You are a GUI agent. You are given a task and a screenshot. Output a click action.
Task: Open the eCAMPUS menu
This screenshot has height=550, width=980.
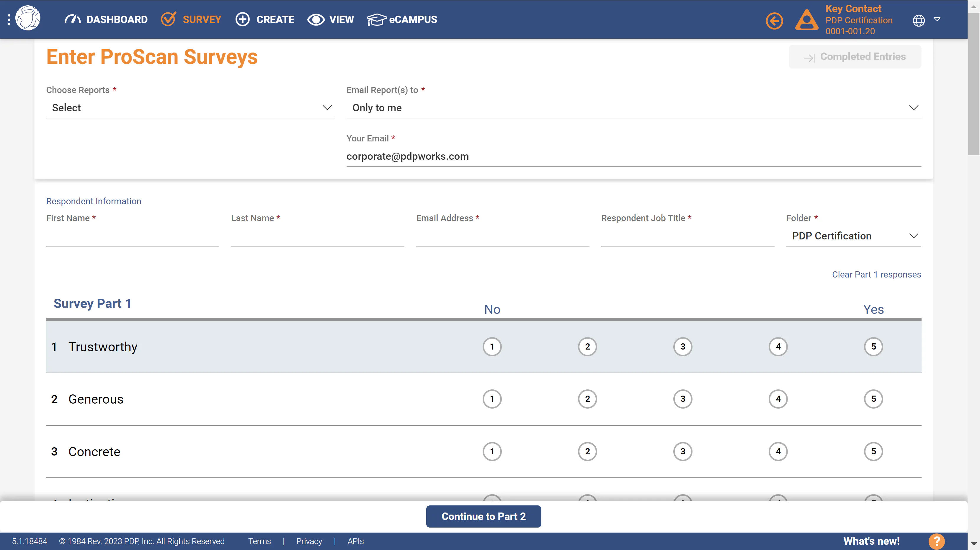point(413,19)
